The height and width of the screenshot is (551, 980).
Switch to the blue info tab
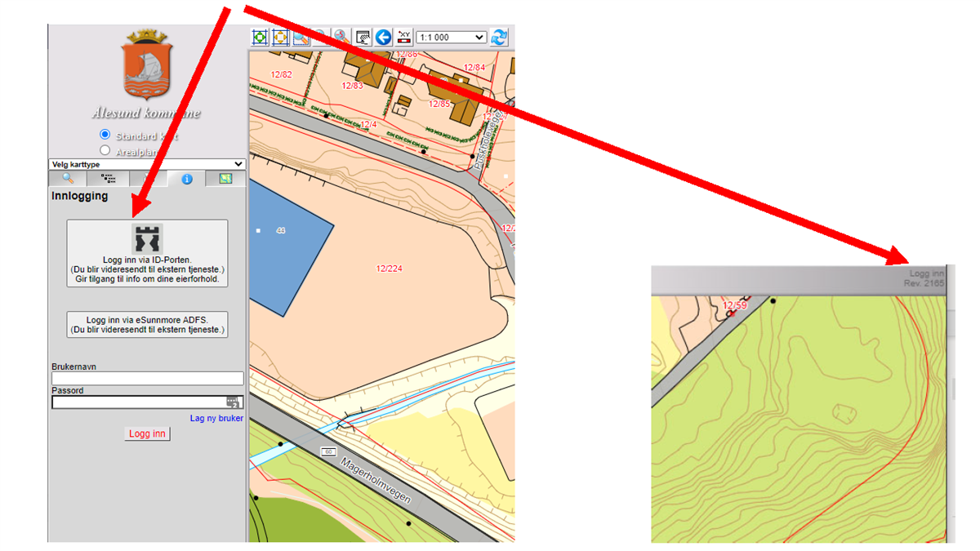[x=186, y=179]
